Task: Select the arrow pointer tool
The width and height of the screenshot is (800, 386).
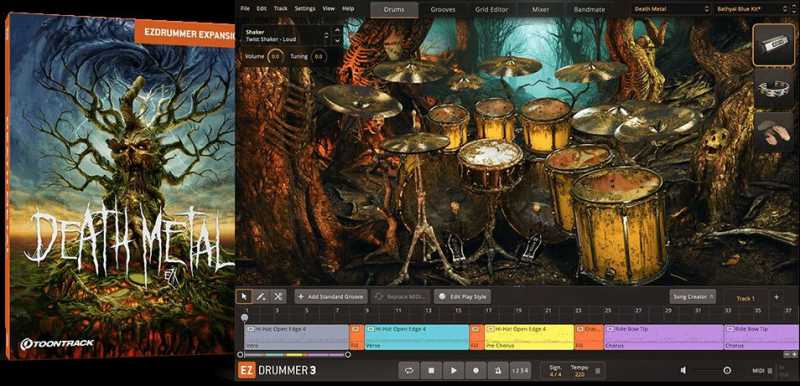Action: (x=244, y=296)
